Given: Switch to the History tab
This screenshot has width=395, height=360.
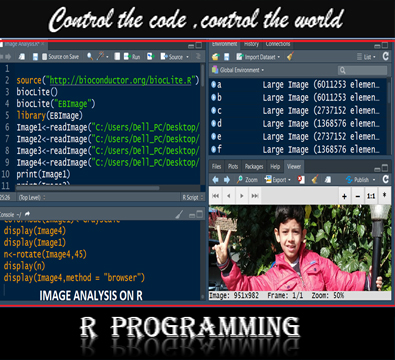Looking at the screenshot, I should click(x=251, y=44).
